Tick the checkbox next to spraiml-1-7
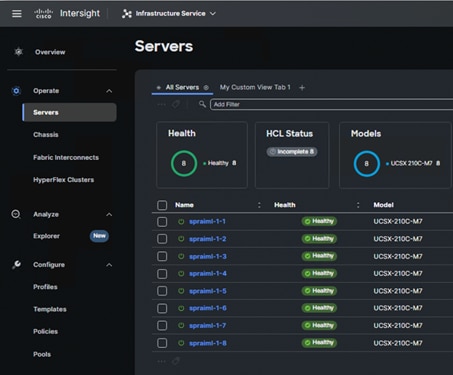The width and height of the screenshot is (453, 375). [x=162, y=325]
